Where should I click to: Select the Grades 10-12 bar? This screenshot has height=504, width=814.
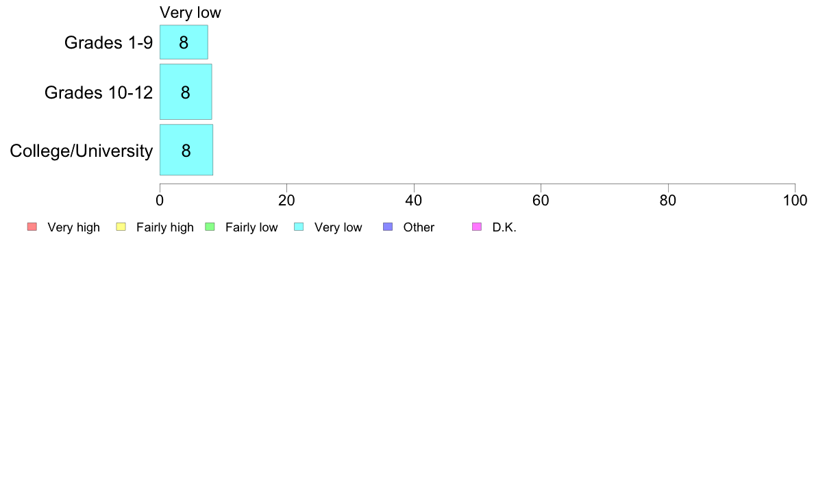coord(186,92)
